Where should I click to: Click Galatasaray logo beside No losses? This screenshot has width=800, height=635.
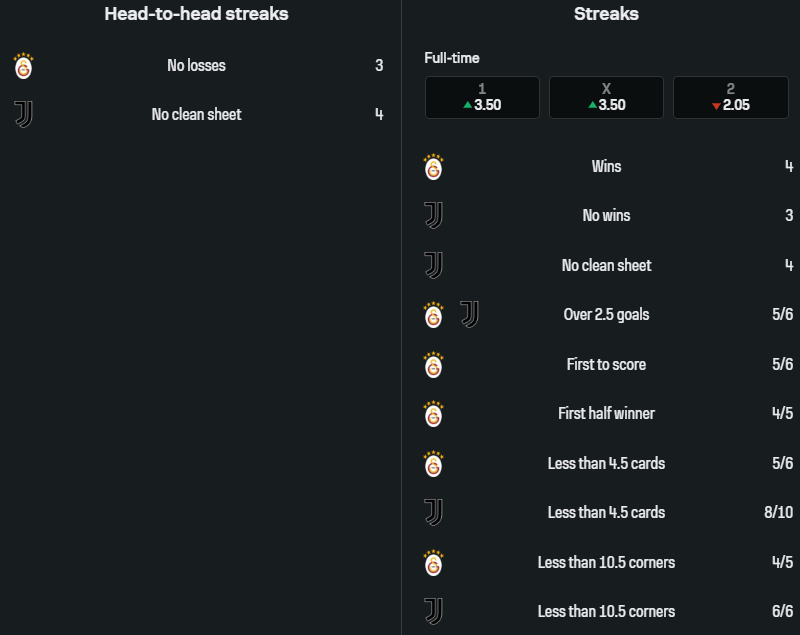[23, 66]
